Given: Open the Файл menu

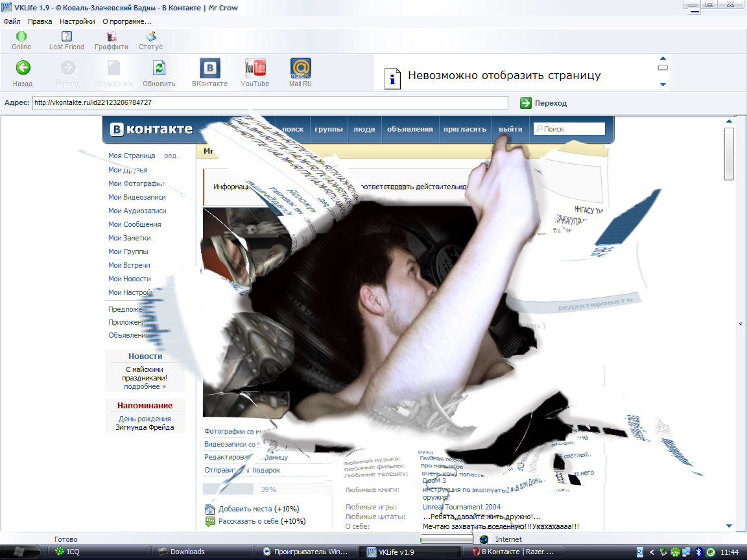Looking at the screenshot, I should (x=12, y=21).
